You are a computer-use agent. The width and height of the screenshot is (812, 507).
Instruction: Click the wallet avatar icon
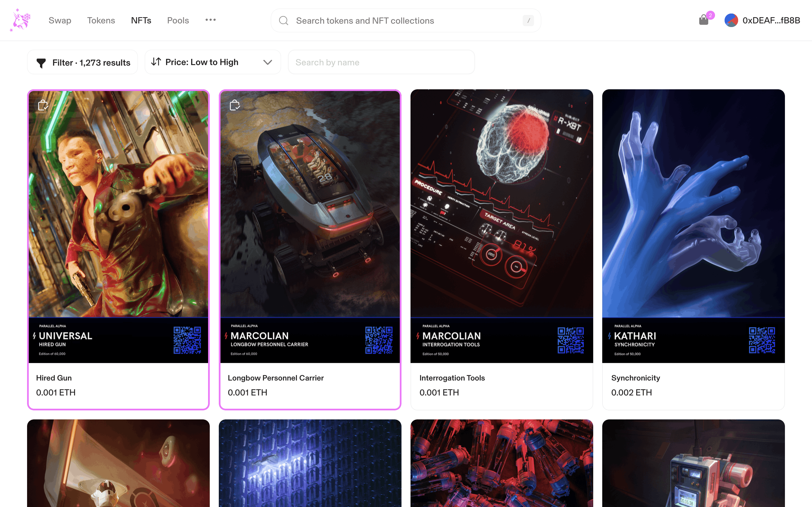731,21
